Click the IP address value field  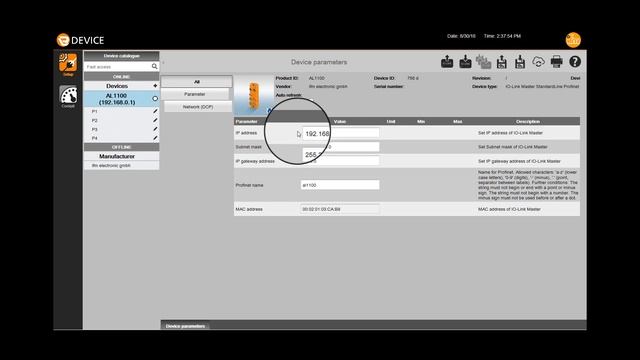[340, 133]
